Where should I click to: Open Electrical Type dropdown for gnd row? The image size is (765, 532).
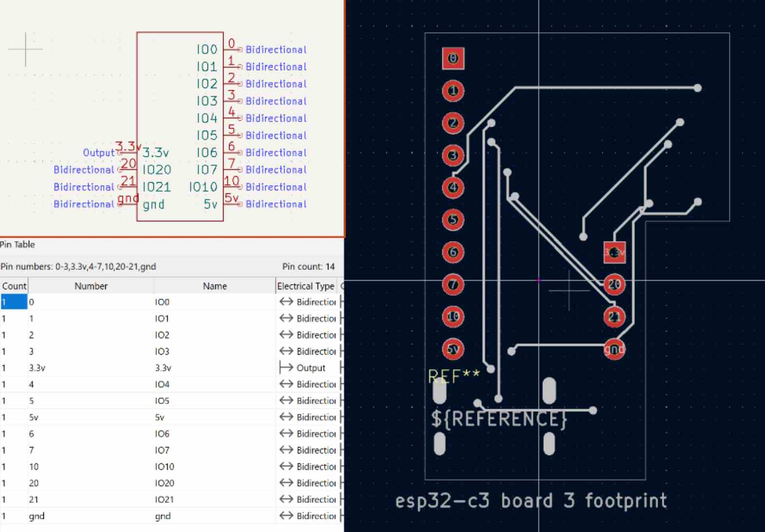tap(308, 516)
